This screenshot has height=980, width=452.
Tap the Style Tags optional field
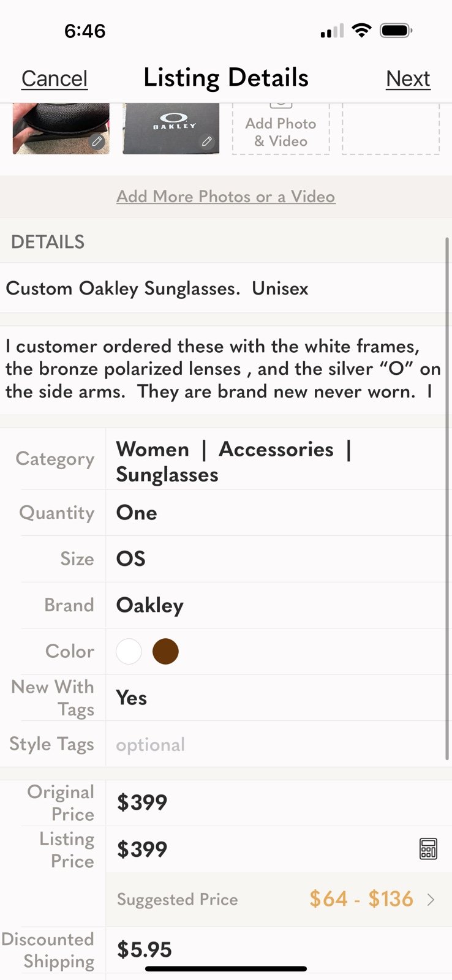279,744
